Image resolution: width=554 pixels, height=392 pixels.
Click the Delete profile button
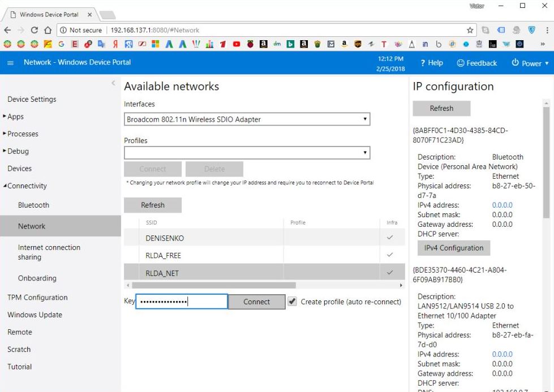point(214,169)
